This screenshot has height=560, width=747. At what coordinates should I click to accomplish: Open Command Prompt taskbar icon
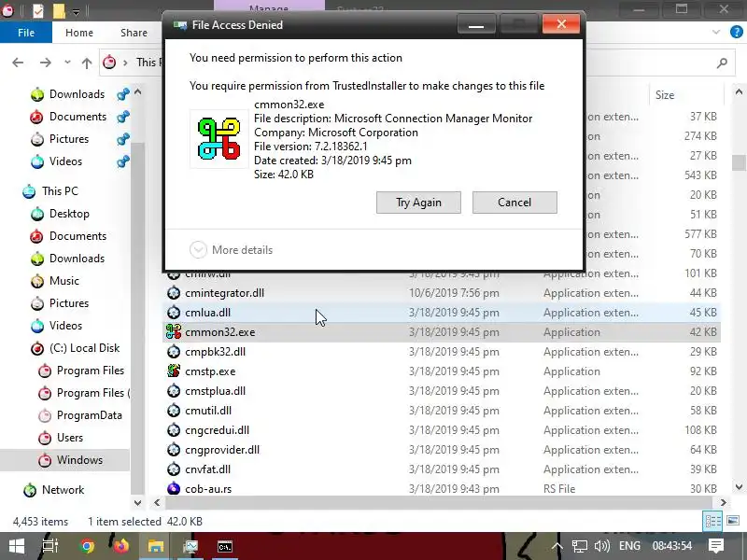pos(225,546)
